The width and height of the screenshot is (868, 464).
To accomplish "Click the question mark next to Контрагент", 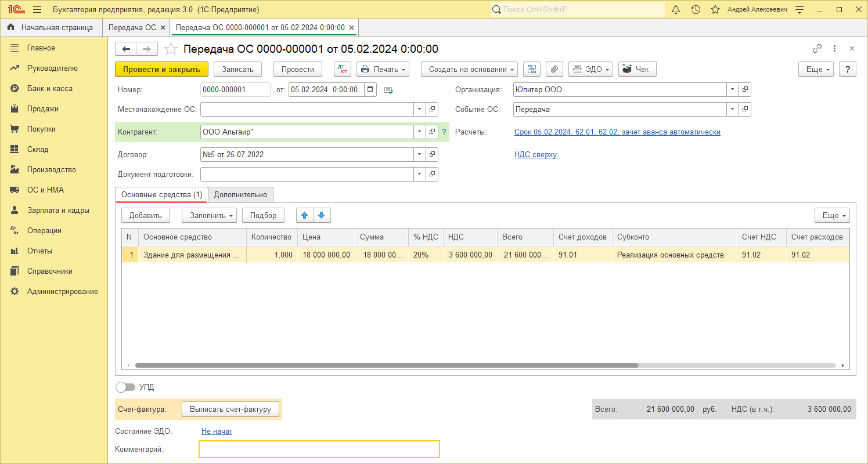I will 444,132.
